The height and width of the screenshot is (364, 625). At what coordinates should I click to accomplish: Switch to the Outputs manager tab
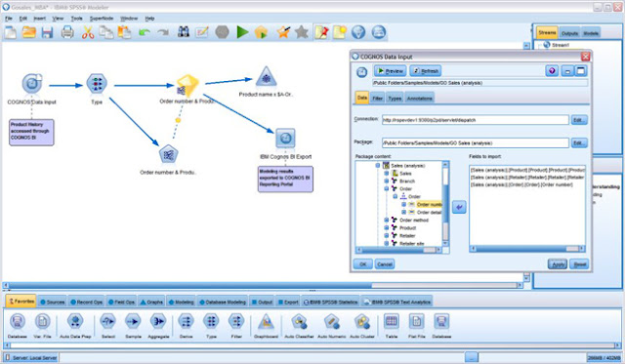click(569, 33)
